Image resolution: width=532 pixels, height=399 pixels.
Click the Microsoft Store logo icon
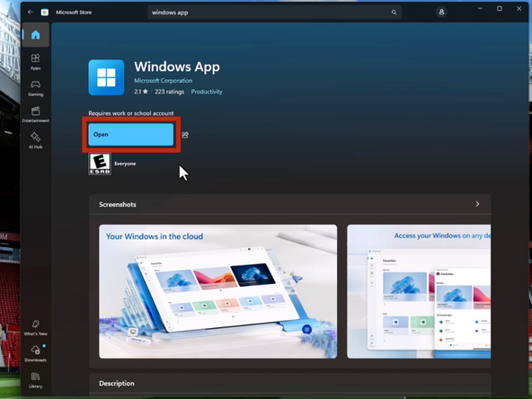pyautogui.click(x=44, y=13)
